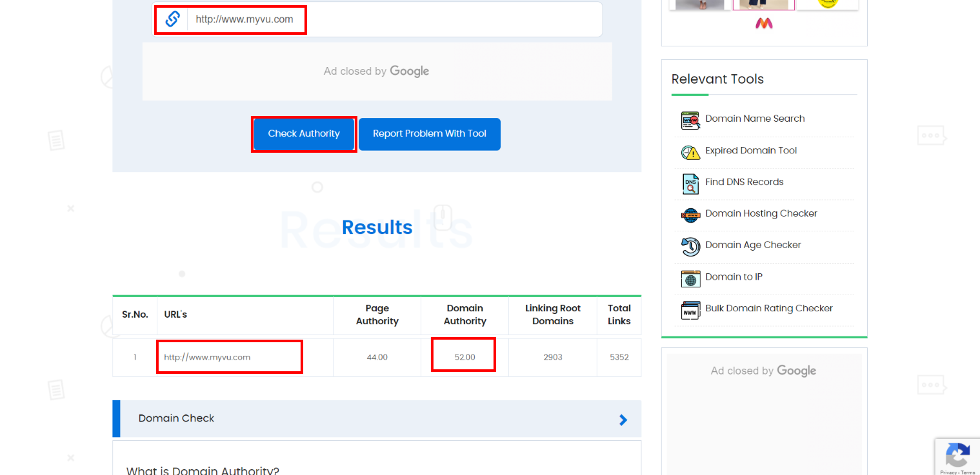Click the Domain Age Checker clock icon
Screen dimensions: 980x475
coord(690,246)
